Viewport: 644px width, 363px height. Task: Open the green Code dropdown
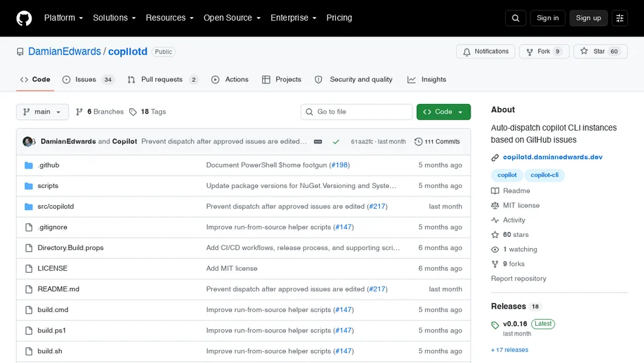click(444, 112)
